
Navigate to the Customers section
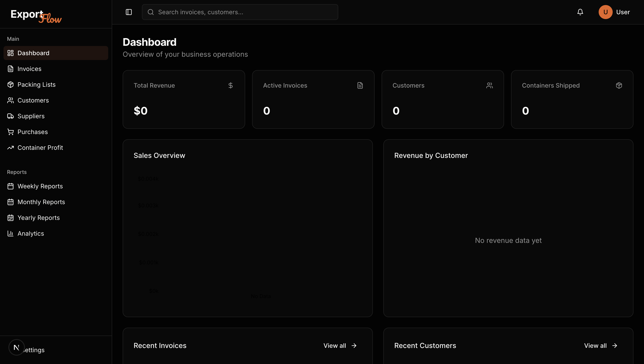pos(33,100)
